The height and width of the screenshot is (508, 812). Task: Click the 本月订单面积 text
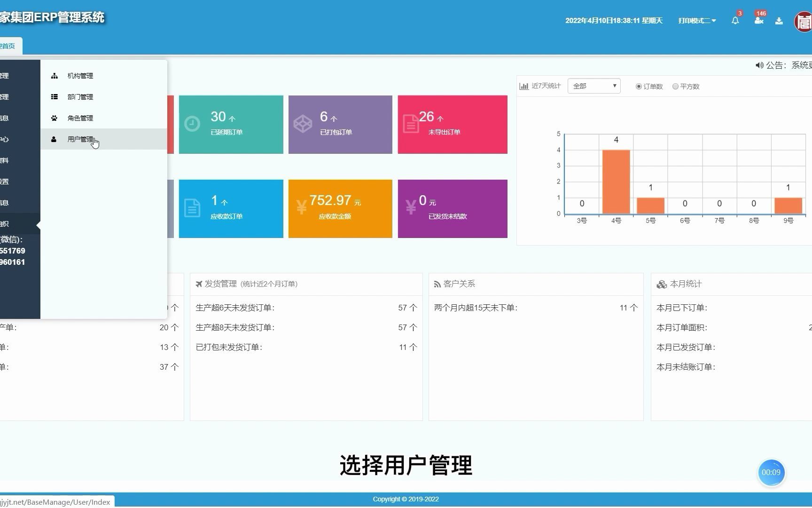pos(682,327)
